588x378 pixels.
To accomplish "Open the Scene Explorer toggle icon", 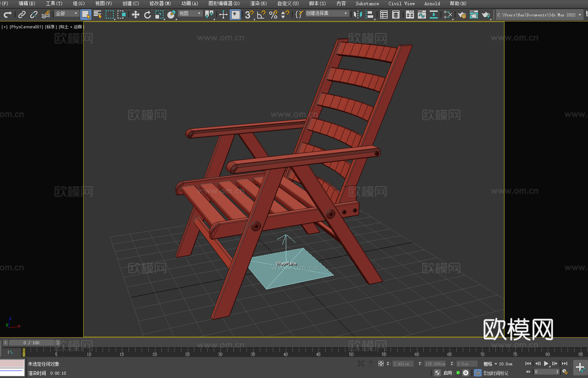I will tap(384, 14).
